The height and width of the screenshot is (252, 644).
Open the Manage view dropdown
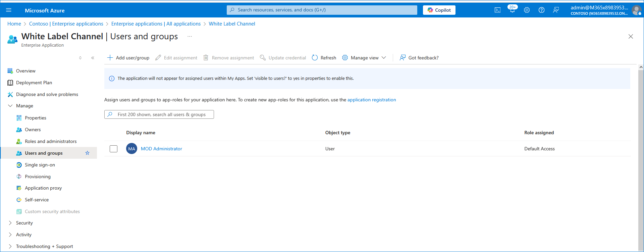click(x=364, y=58)
